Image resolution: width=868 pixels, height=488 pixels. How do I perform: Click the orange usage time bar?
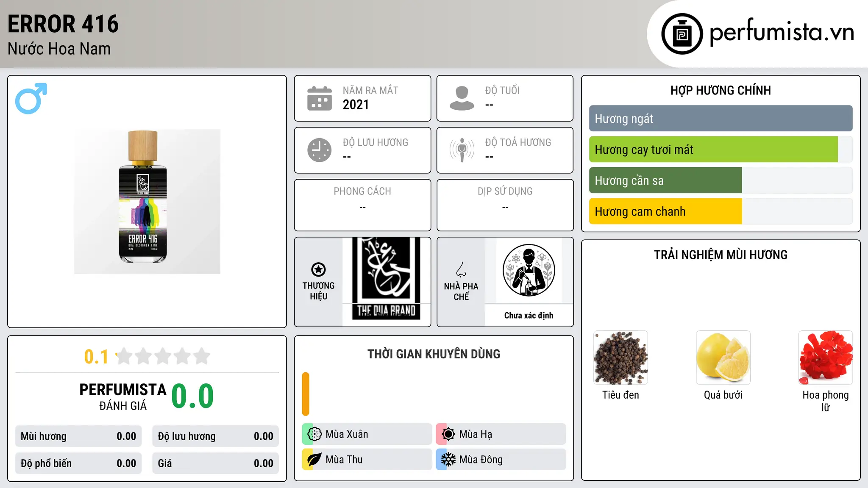(306, 394)
